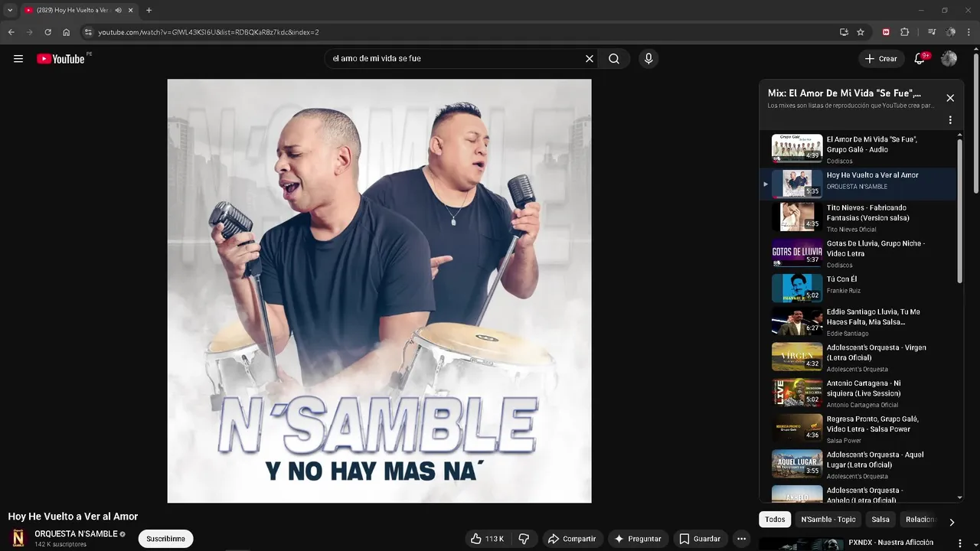Close the Mix playlist panel
This screenshot has height=551, width=980.
point(950,98)
